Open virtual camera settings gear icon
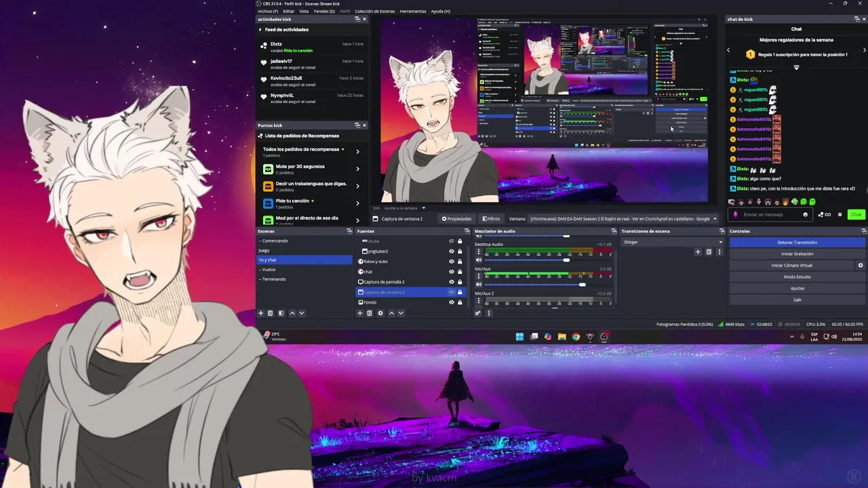Screen dimensions: 868x488 (x=861, y=266)
